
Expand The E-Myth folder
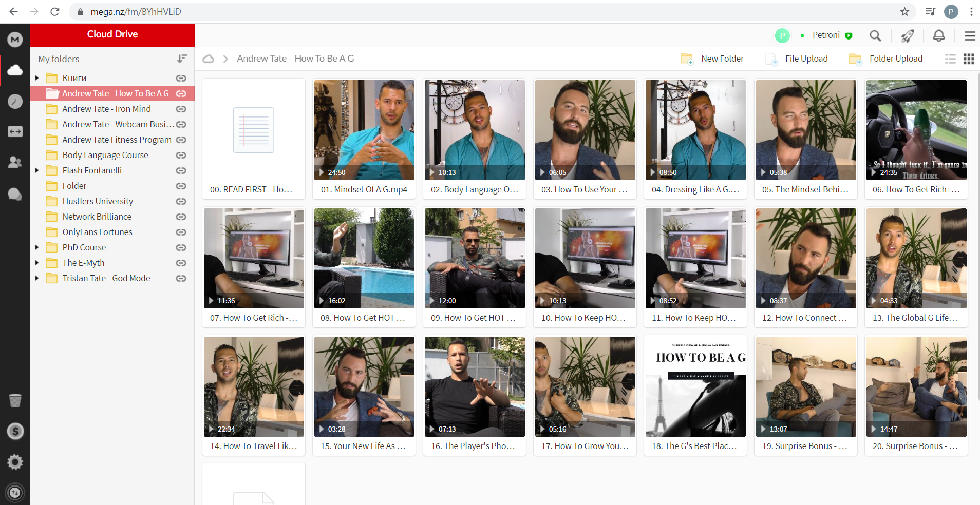coord(37,263)
